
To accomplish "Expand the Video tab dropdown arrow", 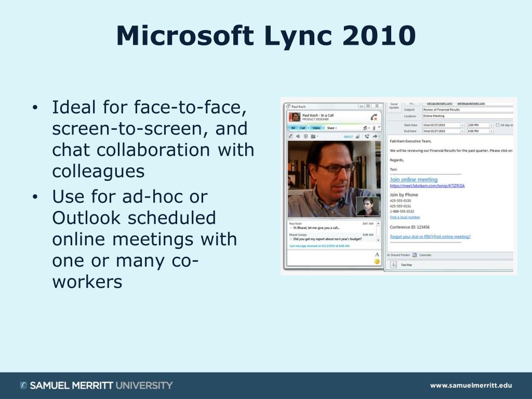I will (323, 128).
